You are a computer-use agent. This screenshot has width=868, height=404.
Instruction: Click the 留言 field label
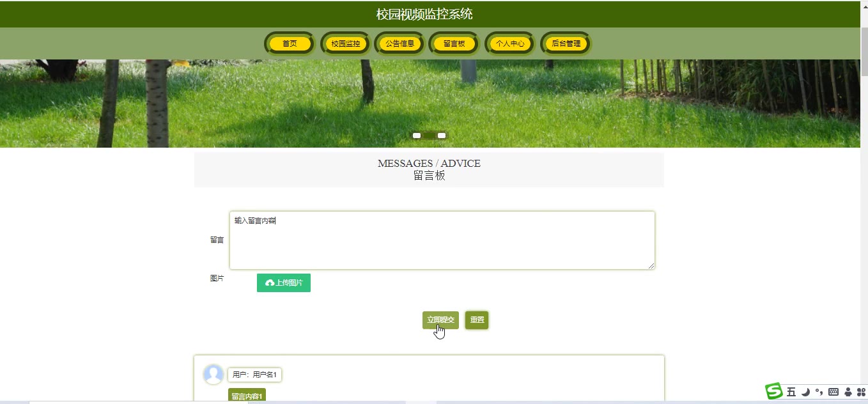click(x=217, y=240)
